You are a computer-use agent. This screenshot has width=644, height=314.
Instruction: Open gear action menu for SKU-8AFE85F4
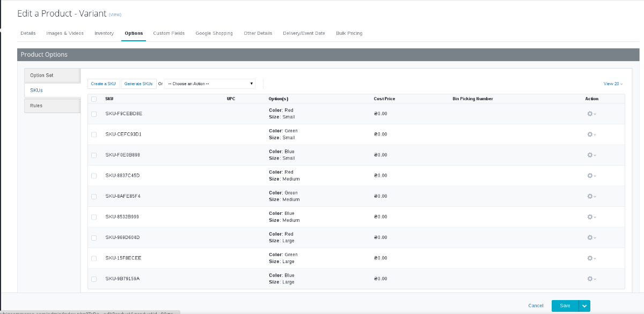pyautogui.click(x=591, y=196)
